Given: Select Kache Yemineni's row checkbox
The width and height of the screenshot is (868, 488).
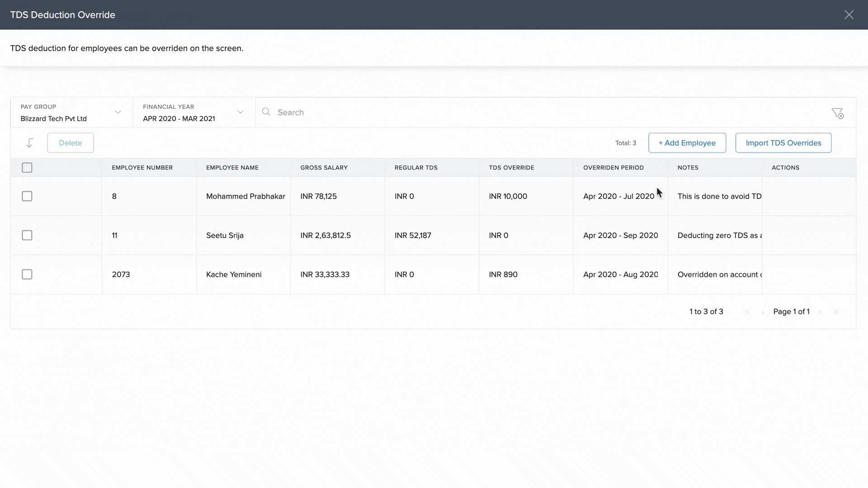Looking at the screenshot, I should pos(27,274).
